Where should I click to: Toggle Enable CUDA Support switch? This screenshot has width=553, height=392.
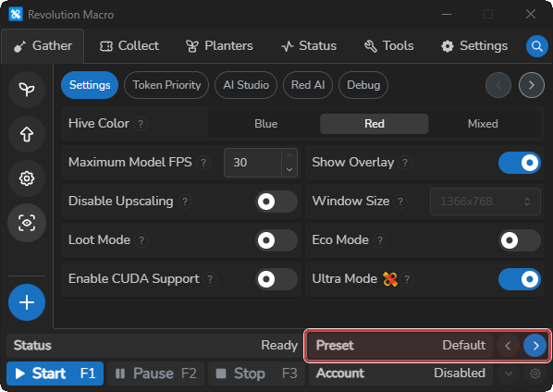coord(276,279)
